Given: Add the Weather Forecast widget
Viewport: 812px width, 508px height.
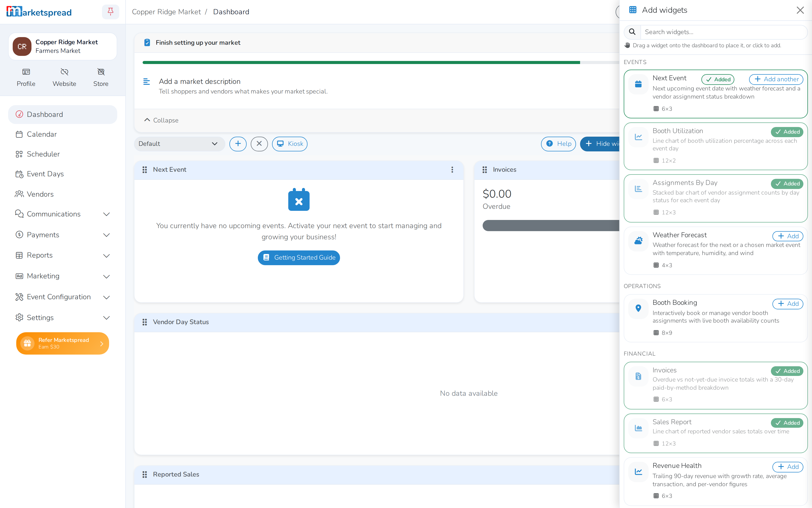Looking at the screenshot, I should pyautogui.click(x=787, y=236).
